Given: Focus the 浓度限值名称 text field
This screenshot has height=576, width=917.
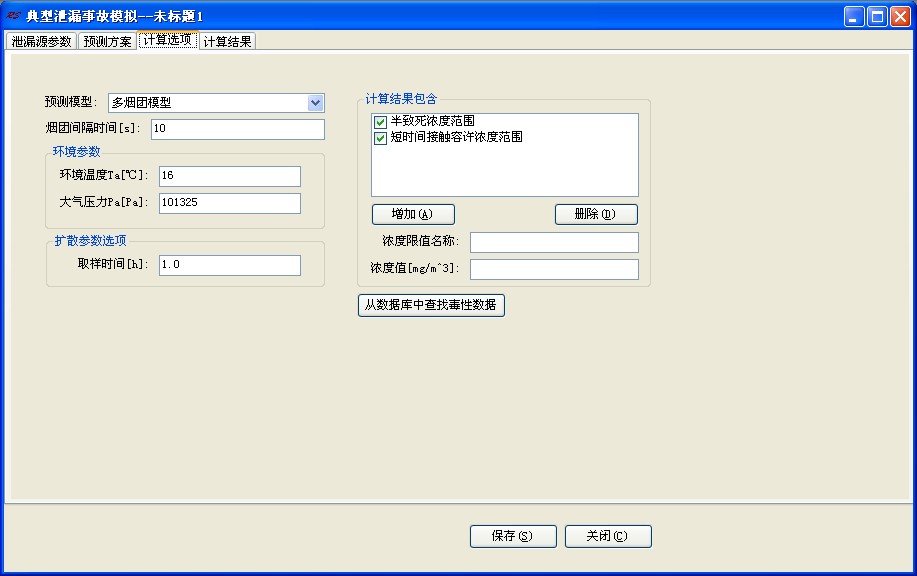Looking at the screenshot, I should [x=554, y=242].
